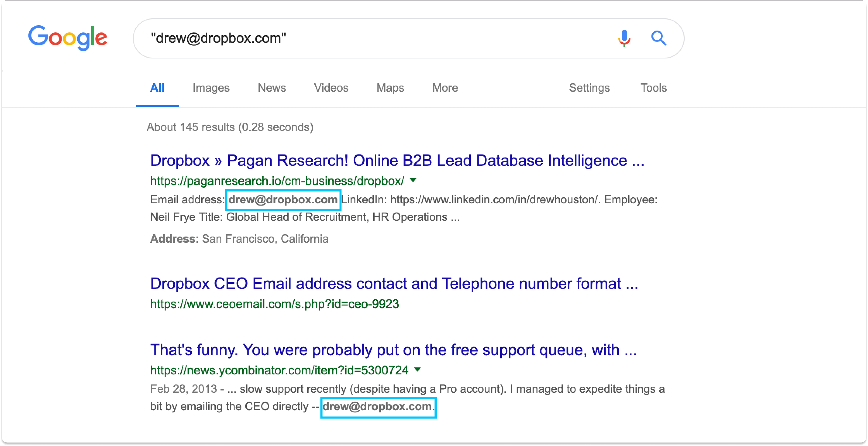Click the news.ycombinator.com green URL

279,370
